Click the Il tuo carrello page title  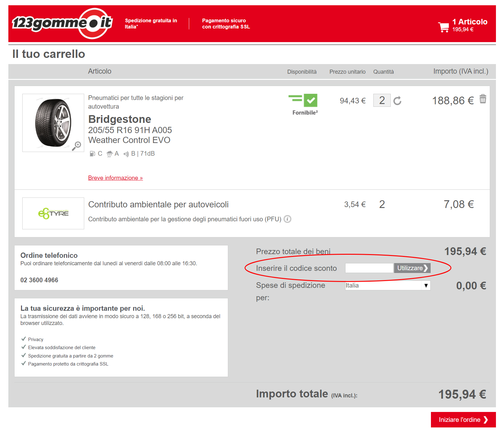49,54
